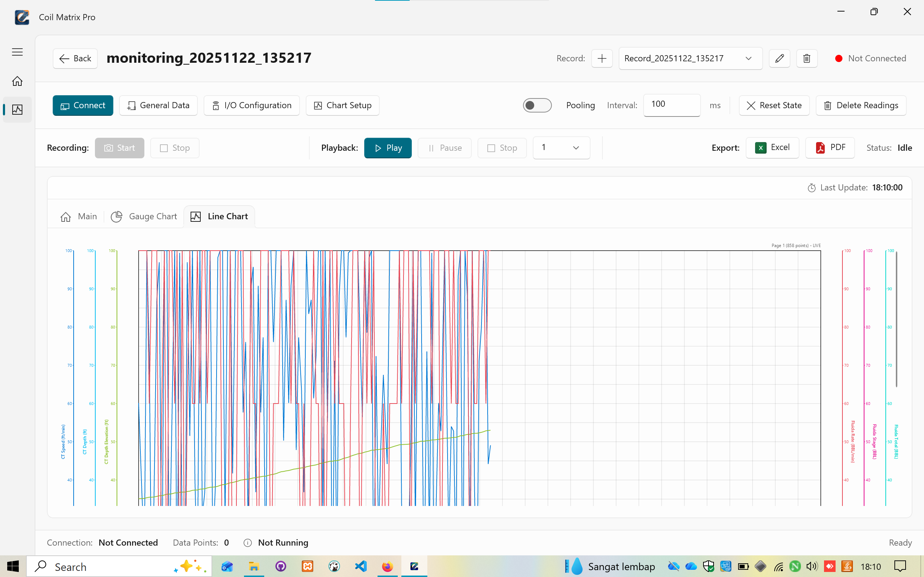924x577 pixels.
Task: Toggle the Pooling switch
Action: (537, 105)
